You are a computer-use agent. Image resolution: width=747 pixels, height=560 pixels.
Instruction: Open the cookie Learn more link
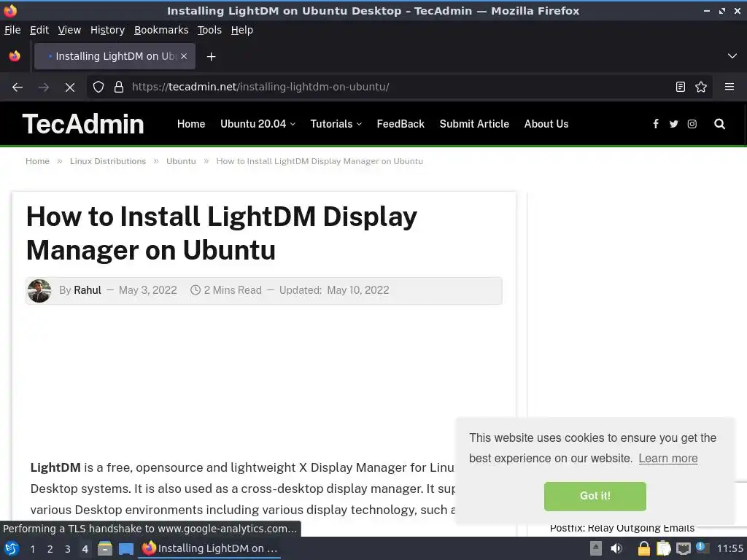pos(668,458)
